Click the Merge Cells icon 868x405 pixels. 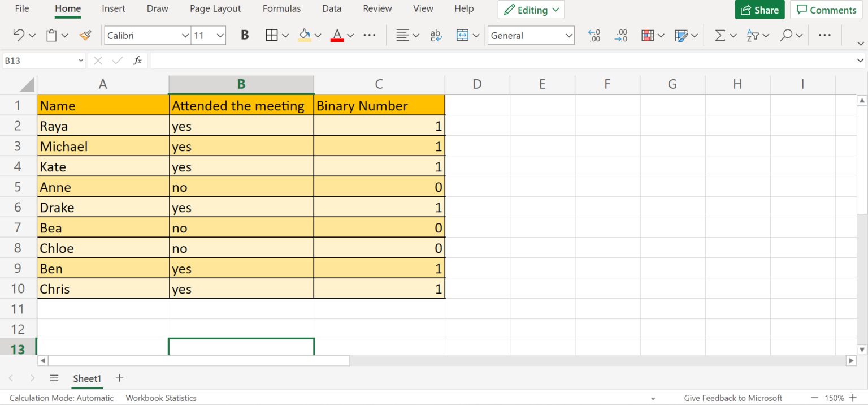pos(463,35)
